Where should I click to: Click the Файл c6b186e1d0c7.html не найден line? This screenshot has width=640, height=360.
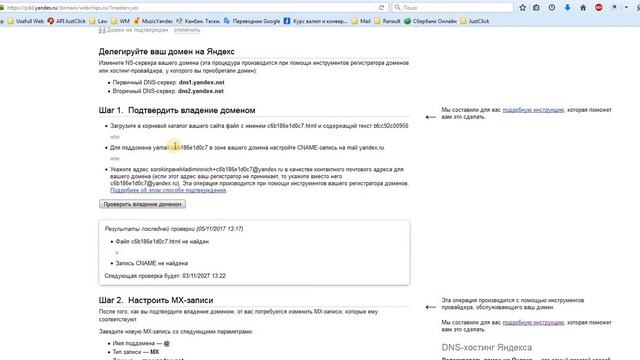pos(162,242)
